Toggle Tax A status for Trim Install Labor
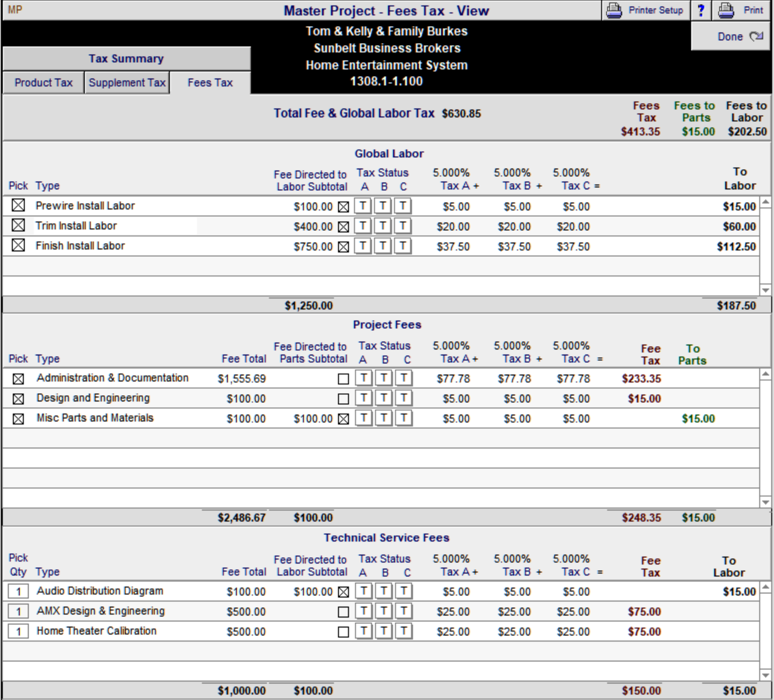 click(363, 226)
